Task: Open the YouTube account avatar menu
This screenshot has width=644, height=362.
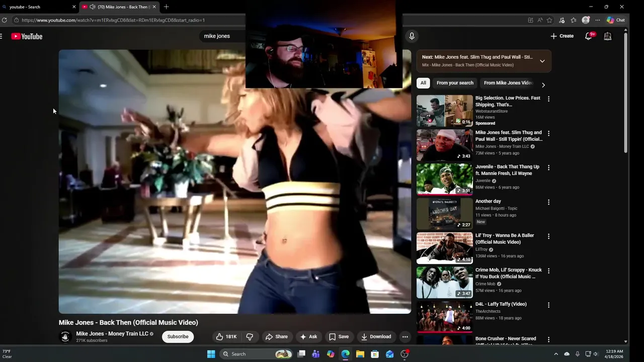Action: pyautogui.click(x=608, y=36)
